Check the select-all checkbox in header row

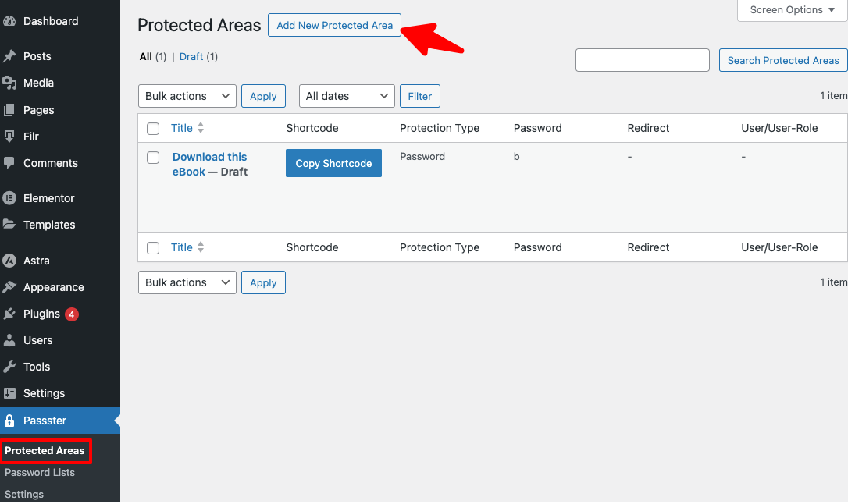(152, 128)
